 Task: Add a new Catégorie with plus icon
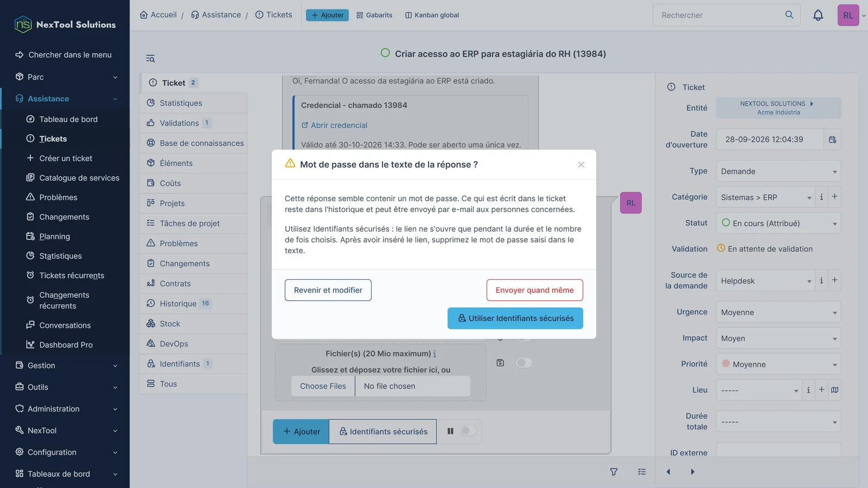point(834,197)
